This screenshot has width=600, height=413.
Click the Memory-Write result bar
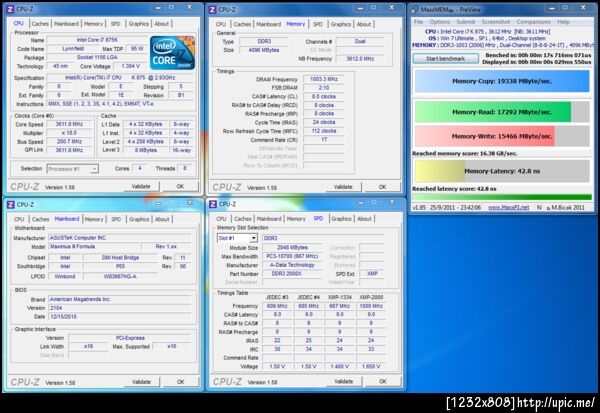(502, 136)
